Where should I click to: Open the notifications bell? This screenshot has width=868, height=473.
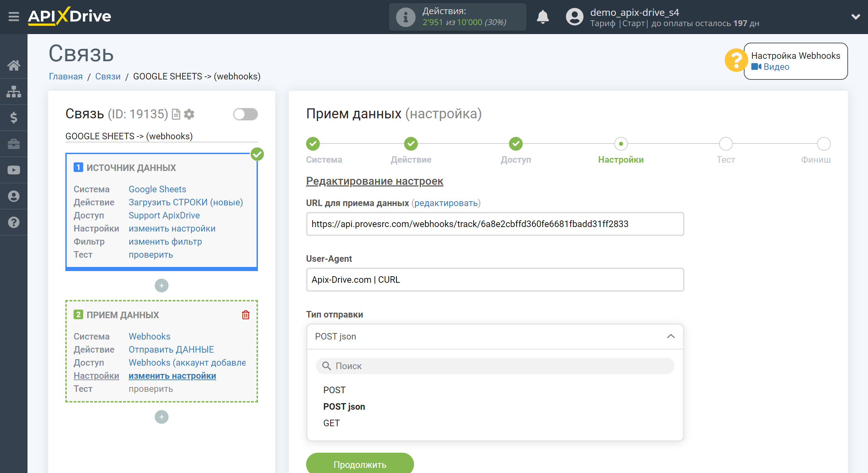click(x=543, y=17)
